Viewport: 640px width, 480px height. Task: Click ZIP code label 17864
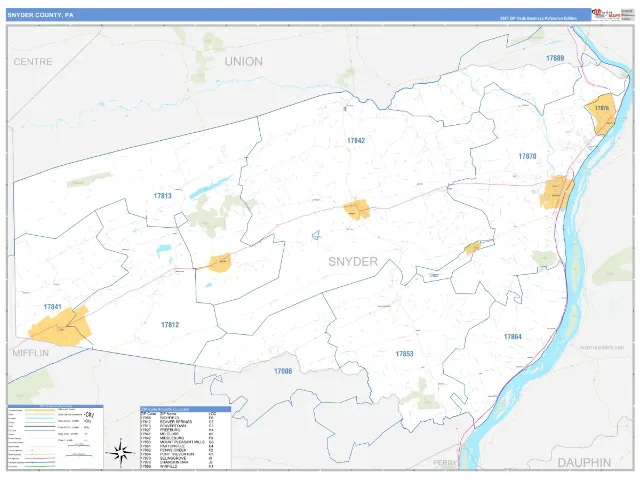(513, 337)
